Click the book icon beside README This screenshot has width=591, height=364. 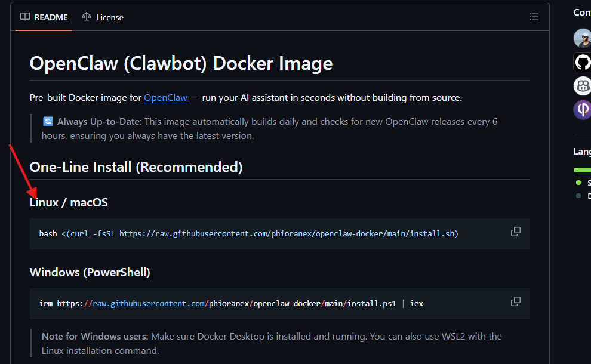tap(25, 17)
